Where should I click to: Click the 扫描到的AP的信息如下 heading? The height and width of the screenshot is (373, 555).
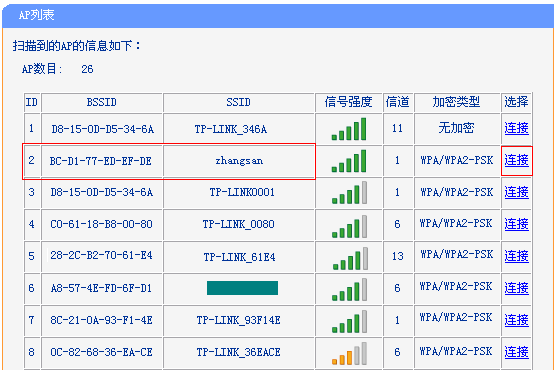click(76, 45)
